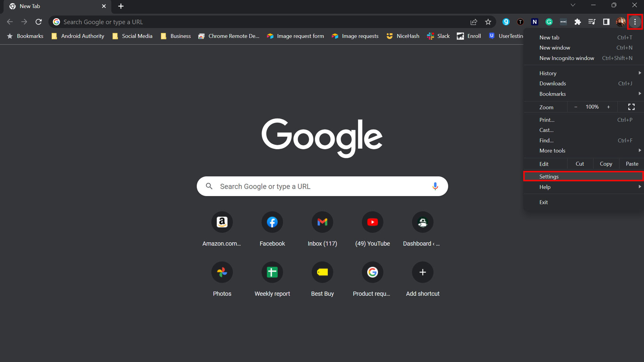Bookmark this tab with star icon
The width and height of the screenshot is (644, 362).
point(488,22)
